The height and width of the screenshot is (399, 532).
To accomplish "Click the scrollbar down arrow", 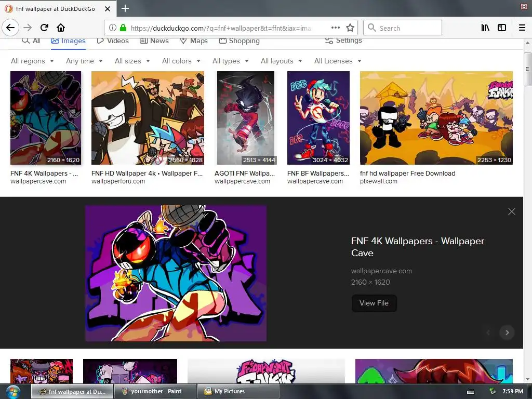I will pyautogui.click(x=527, y=379).
